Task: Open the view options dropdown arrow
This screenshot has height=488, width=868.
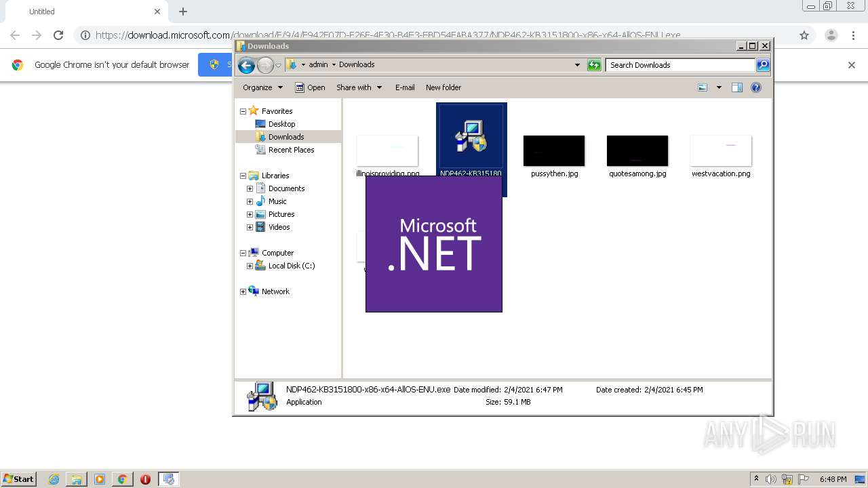Action: (719, 87)
